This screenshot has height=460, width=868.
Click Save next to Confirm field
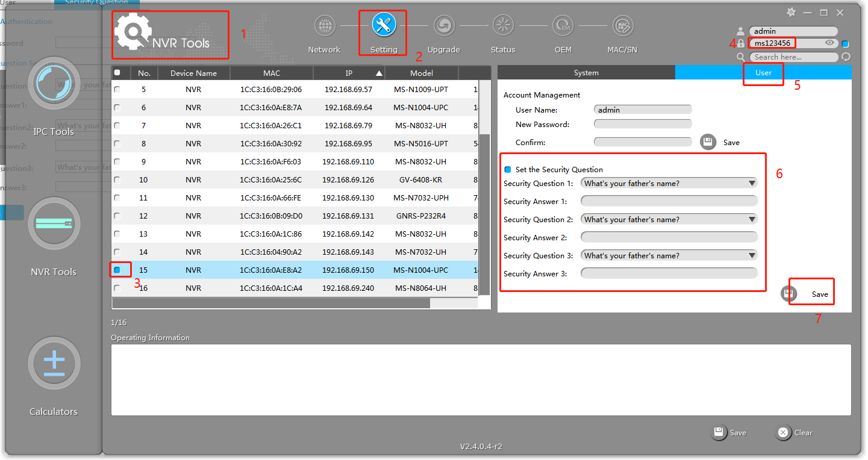click(x=731, y=143)
